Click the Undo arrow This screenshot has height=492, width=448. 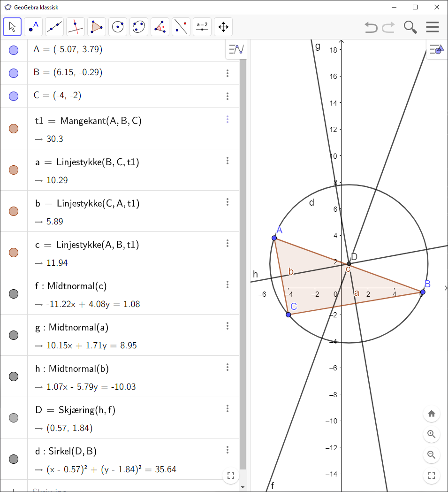371,27
